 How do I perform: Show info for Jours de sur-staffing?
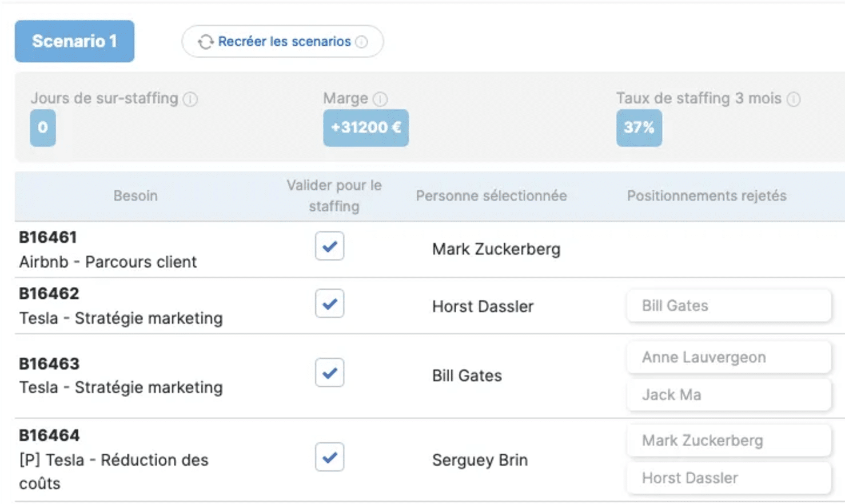tap(190, 99)
